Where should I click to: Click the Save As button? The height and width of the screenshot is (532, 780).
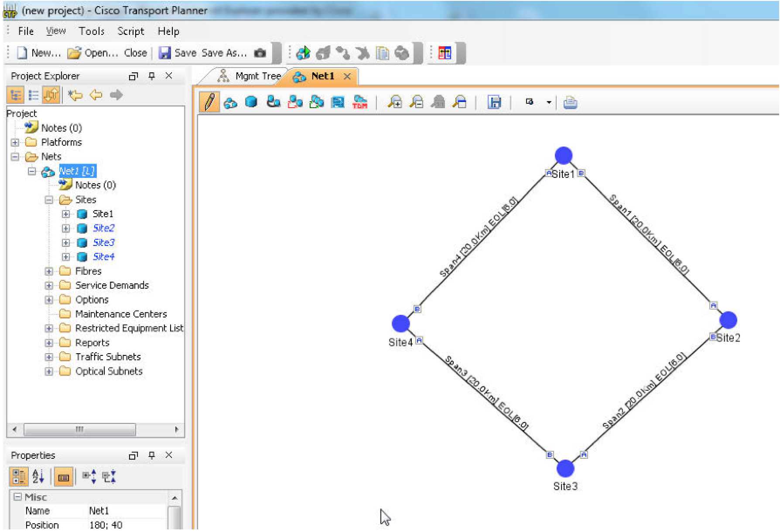point(224,53)
